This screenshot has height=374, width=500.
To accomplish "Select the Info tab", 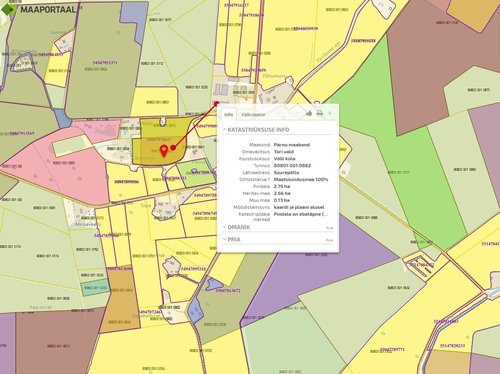I will click(229, 114).
